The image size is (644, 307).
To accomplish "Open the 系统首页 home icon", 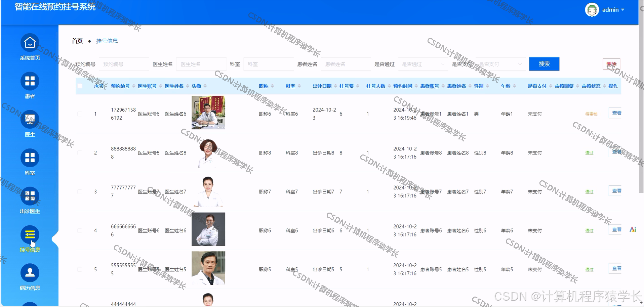I will (30, 43).
